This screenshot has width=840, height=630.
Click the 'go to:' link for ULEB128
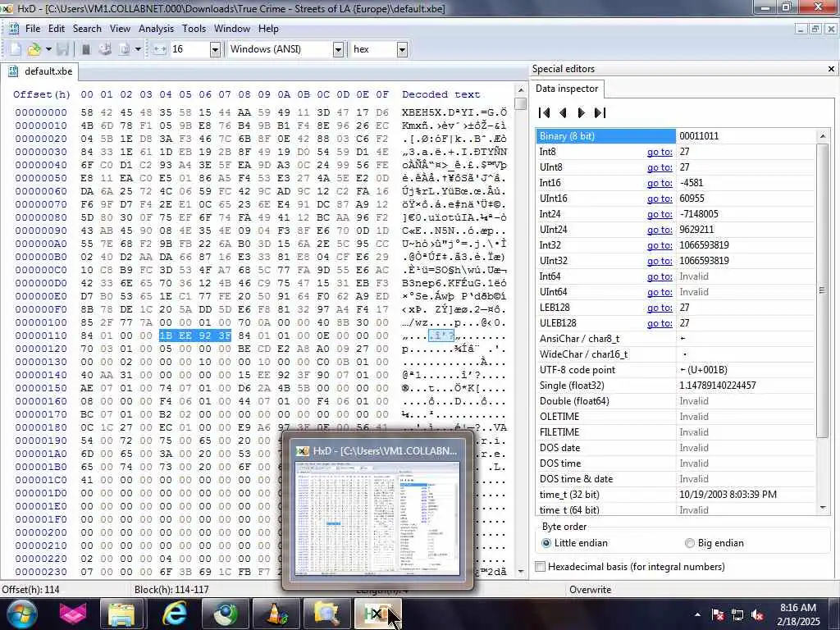pyautogui.click(x=660, y=323)
